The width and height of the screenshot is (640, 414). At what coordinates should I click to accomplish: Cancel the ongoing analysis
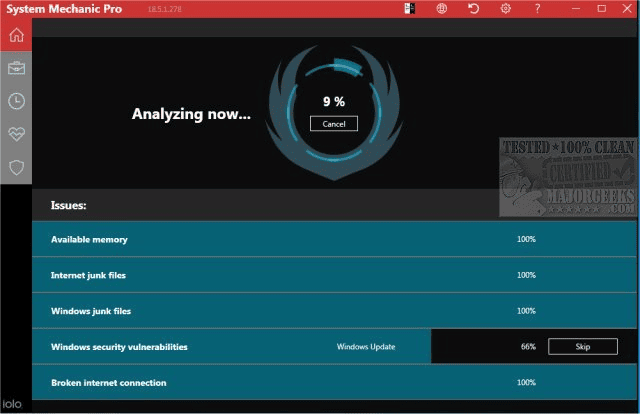tap(333, 124)
